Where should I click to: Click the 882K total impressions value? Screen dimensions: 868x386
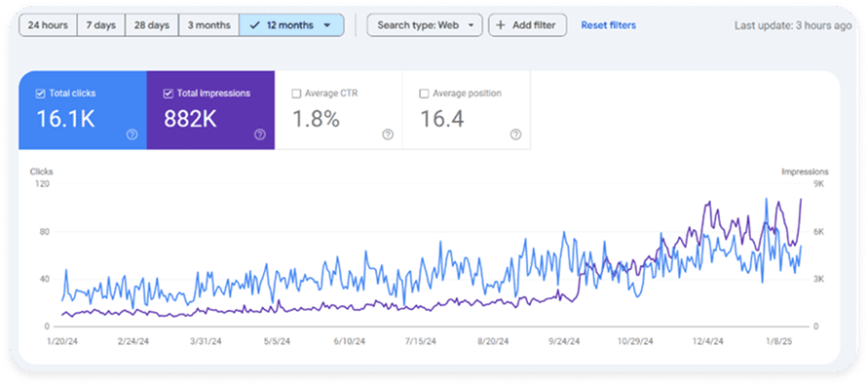point(190,119)
